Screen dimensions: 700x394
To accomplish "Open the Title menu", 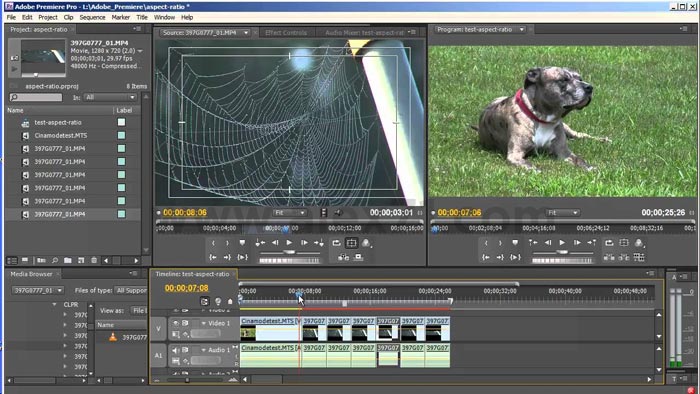I will pyautogui.click(x=142, y=17).
